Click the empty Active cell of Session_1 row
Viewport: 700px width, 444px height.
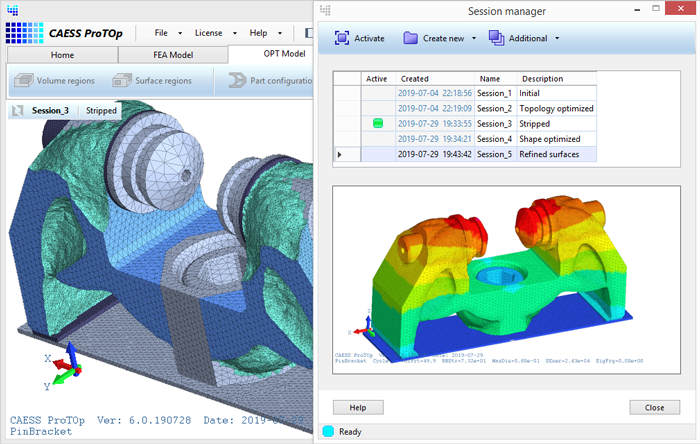(x=379, y=93)
